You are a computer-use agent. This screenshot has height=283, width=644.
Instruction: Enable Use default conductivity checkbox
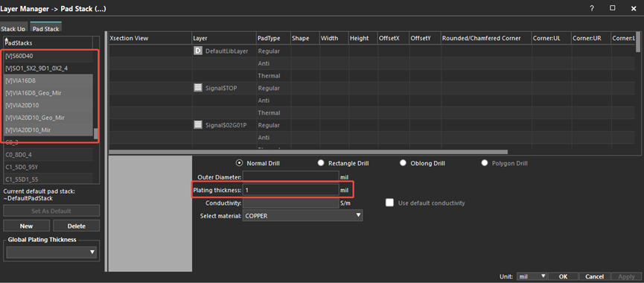tap(389, 203)
